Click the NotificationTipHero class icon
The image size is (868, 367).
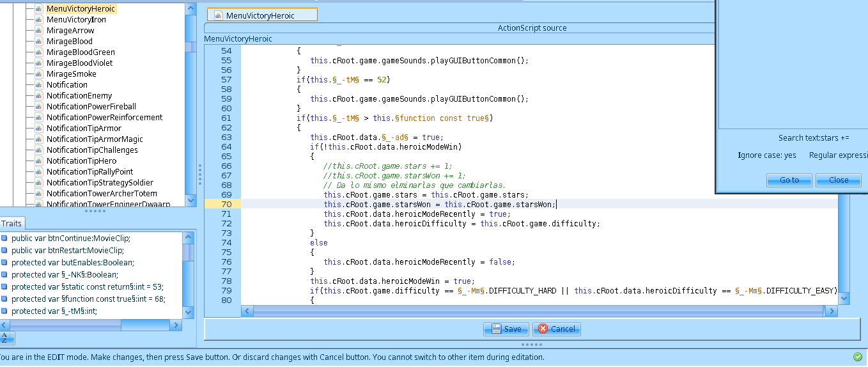click(39, 161)
